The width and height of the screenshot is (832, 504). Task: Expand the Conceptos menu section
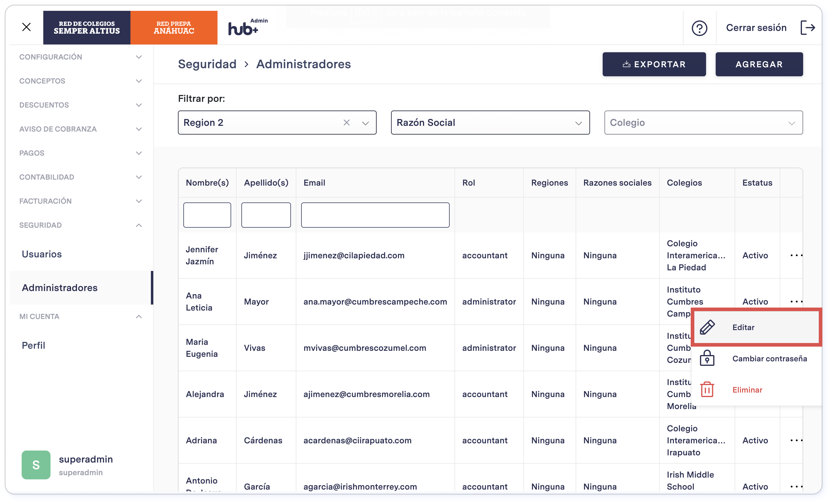(x=81, y=81)
